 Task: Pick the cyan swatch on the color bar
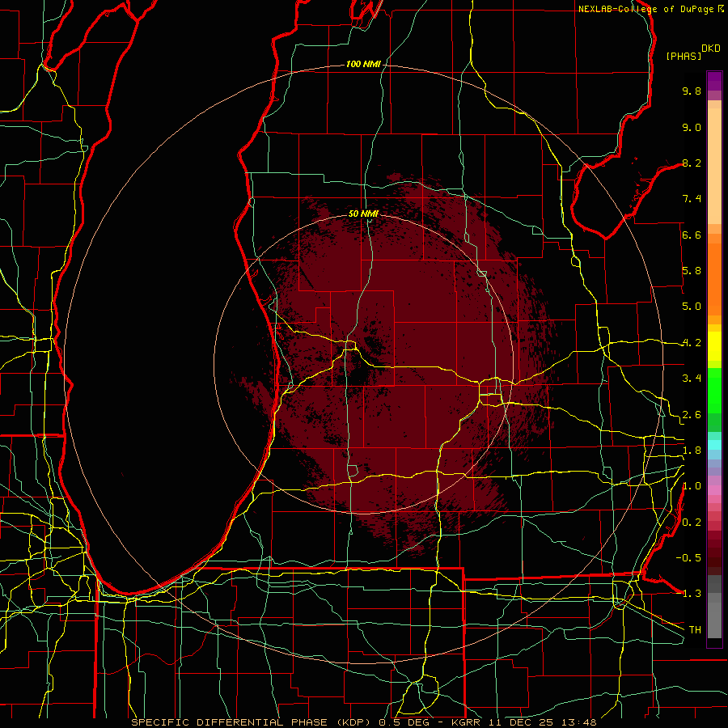coord(714,445)
